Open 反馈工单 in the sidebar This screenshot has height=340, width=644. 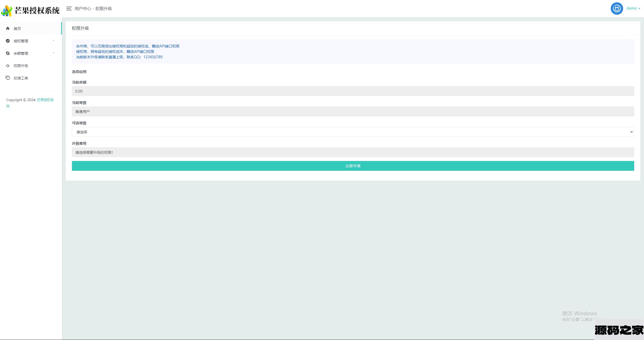(31, 78)
